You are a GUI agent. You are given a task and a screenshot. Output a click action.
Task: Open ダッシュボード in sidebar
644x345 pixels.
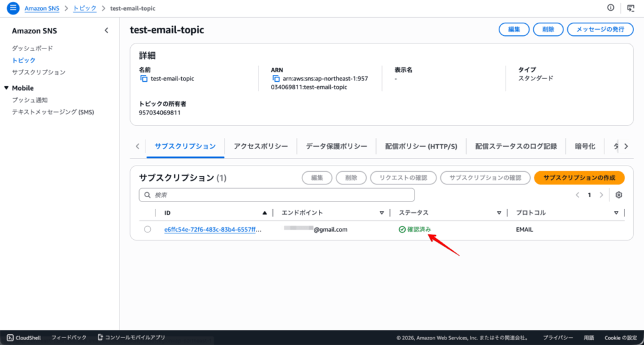click(33, 48)
